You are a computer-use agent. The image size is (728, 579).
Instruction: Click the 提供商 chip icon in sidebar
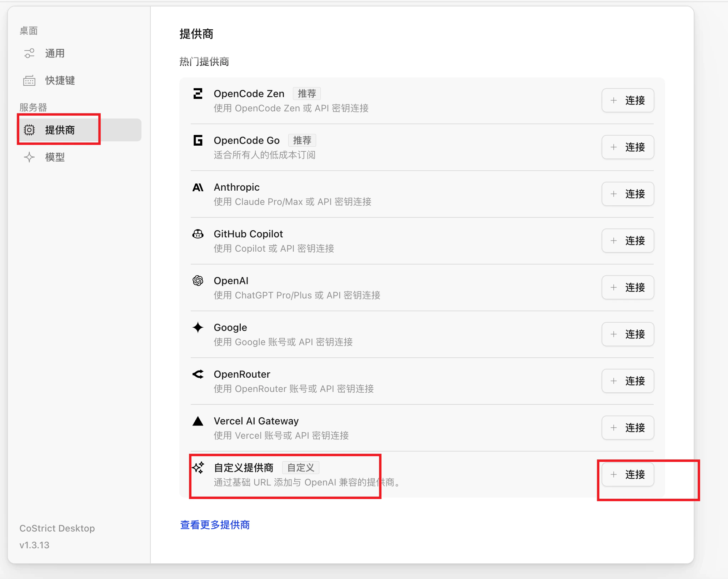(29, 130)
